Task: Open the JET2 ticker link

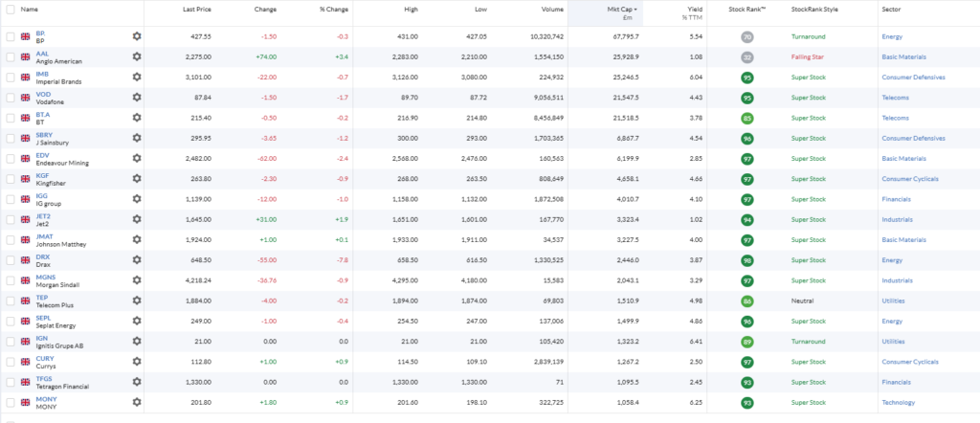Action: 43,216
